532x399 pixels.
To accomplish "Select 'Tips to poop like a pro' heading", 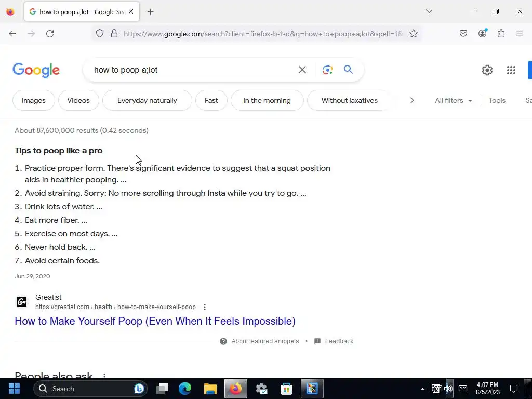I will (58, 151).
